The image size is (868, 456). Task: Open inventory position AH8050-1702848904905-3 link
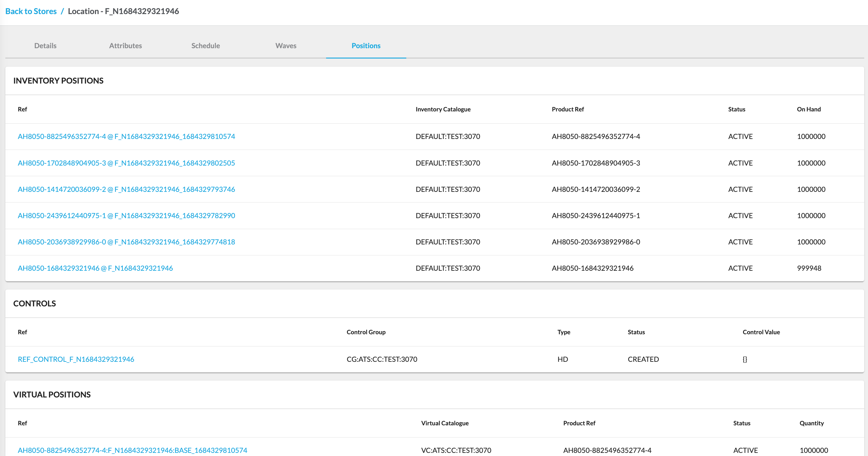point(126,163)
